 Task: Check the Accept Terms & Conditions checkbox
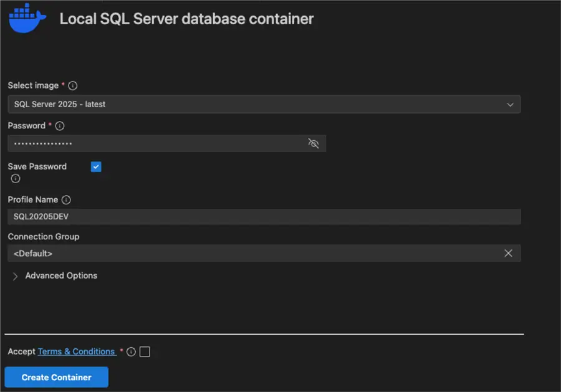click(x=145, y=352)
